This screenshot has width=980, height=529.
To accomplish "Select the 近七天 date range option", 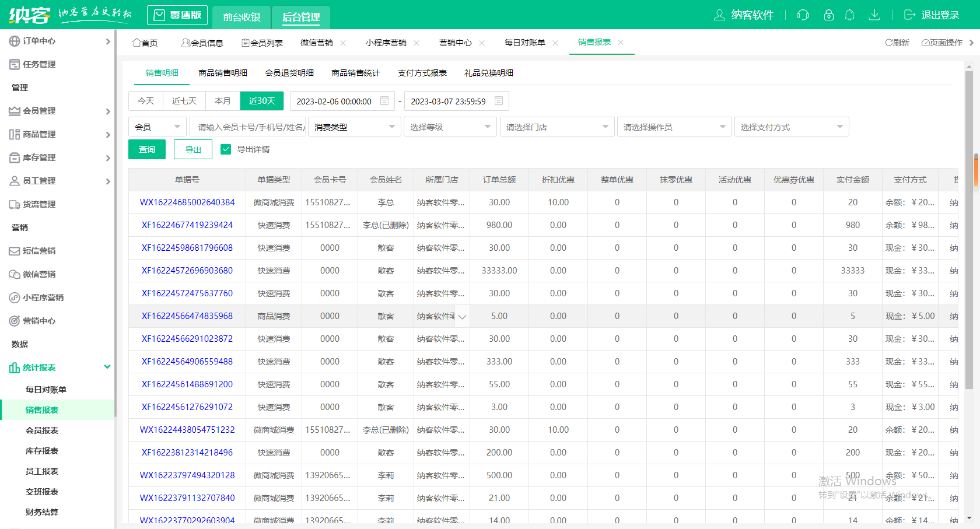I will (x=184, y=101).
